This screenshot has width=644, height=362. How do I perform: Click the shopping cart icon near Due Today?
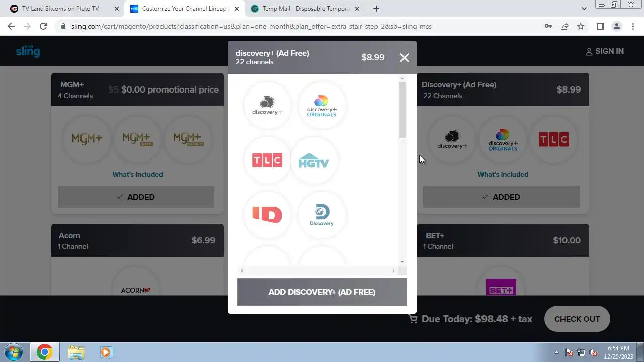click(413, 319)
